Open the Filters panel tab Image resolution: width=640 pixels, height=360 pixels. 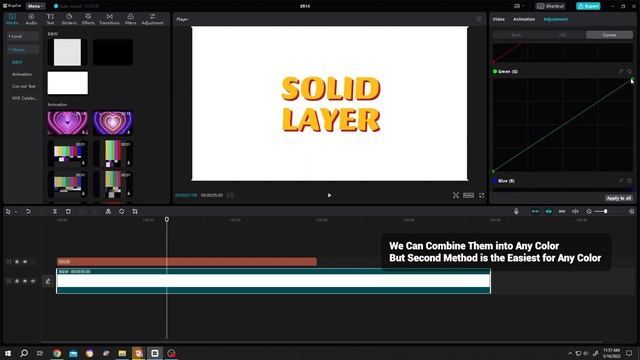click(131, 19)
